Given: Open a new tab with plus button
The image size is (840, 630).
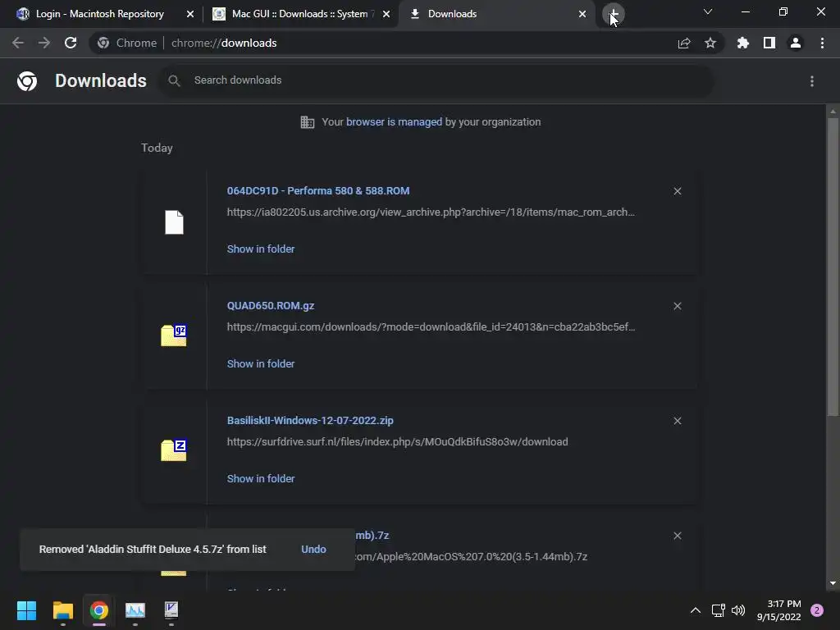Looking at the screenshot, I should [x=614, y=14].
